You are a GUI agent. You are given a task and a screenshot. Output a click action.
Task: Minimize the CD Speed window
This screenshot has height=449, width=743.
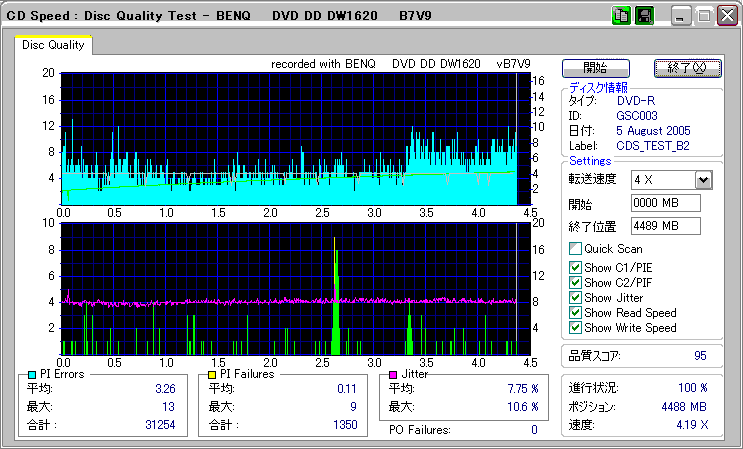point(681,16)
